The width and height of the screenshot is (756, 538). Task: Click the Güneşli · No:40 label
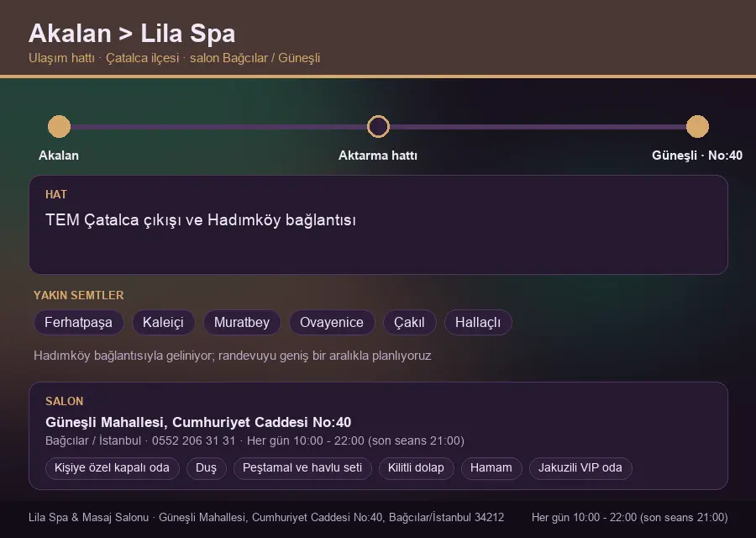click(696, 156)
